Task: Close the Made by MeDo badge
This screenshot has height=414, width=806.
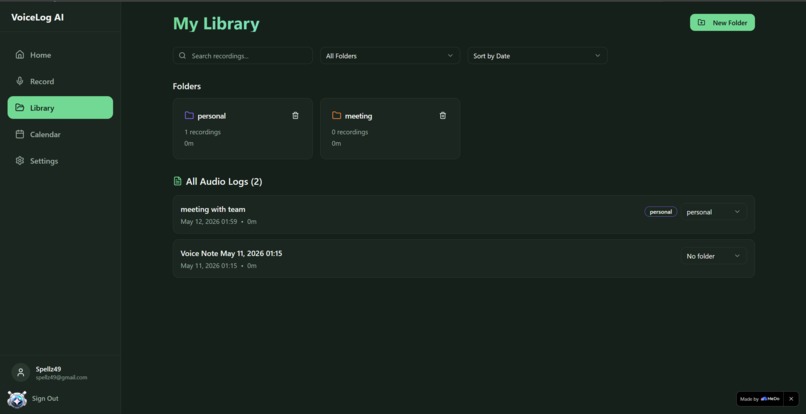Action: coord(791,399)
